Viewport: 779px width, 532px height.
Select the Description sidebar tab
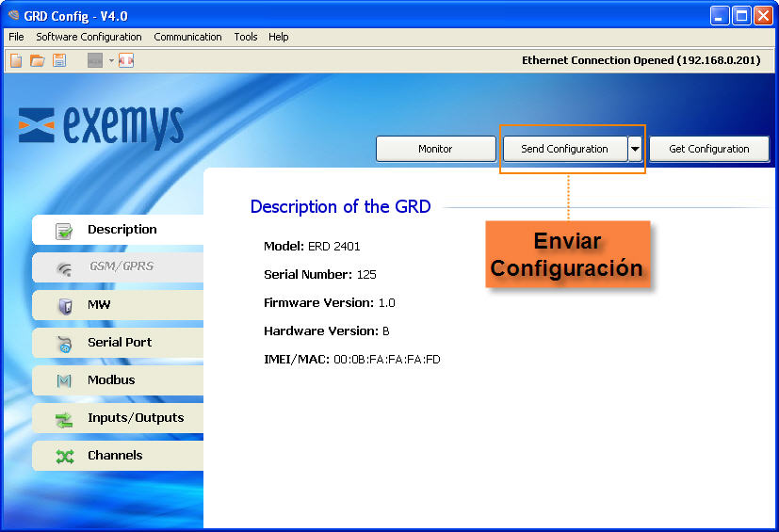point(118,230)
